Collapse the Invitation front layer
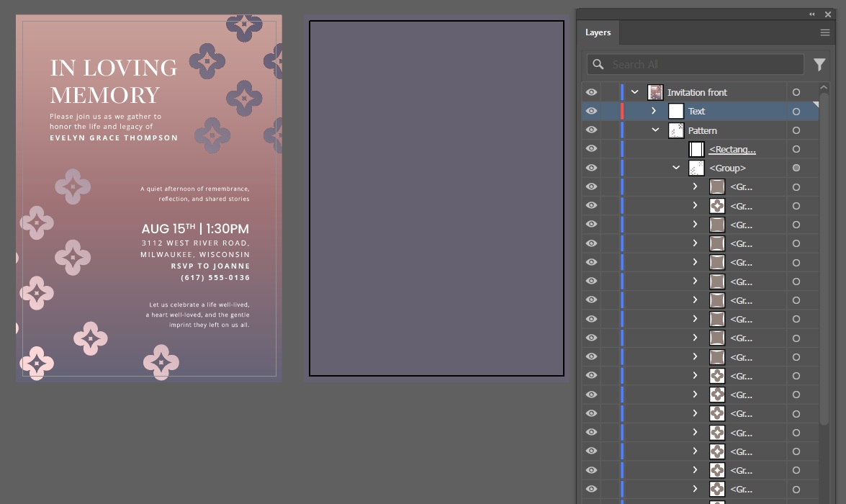This screenshot has height=504, width=846. click(x=634, y=92)
